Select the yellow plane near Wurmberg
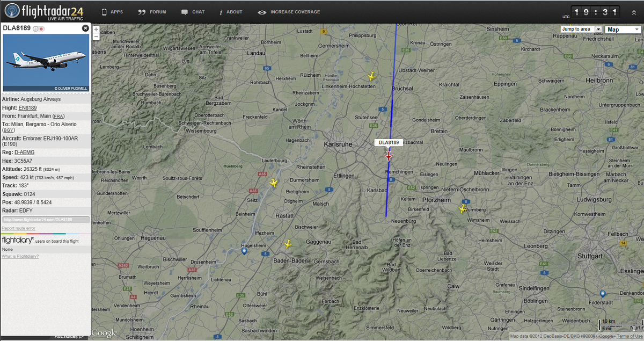The height and width of the screenshot is (341, 644). coord(463,208)
